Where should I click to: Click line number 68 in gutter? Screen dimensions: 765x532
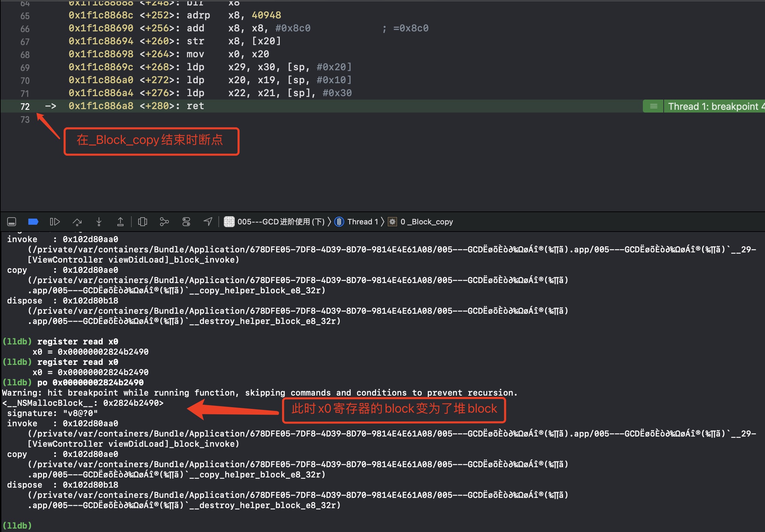point(25,55)
